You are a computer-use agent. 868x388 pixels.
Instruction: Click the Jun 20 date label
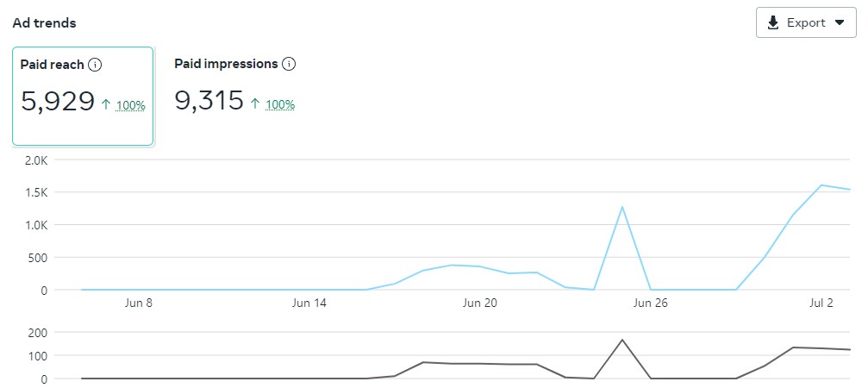click(480, 303)
